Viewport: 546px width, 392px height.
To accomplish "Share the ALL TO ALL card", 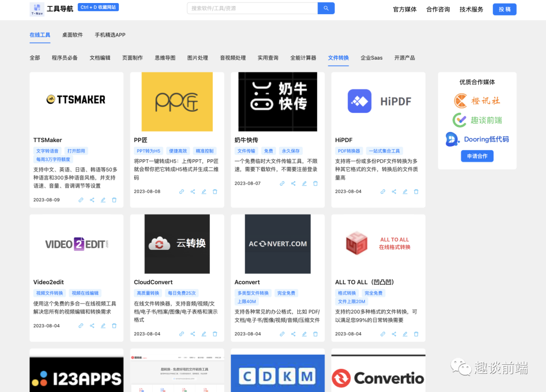I will point(394,334).
